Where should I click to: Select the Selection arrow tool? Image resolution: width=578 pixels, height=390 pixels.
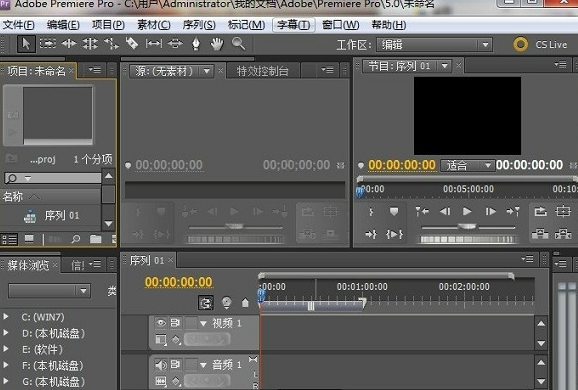click(26, 44)
